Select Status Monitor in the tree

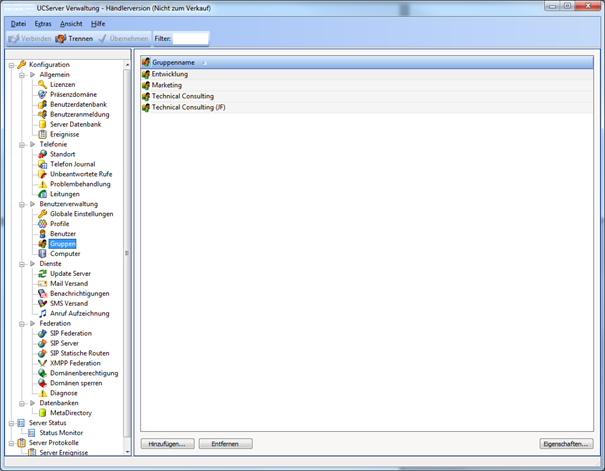(x=61, y=433)
